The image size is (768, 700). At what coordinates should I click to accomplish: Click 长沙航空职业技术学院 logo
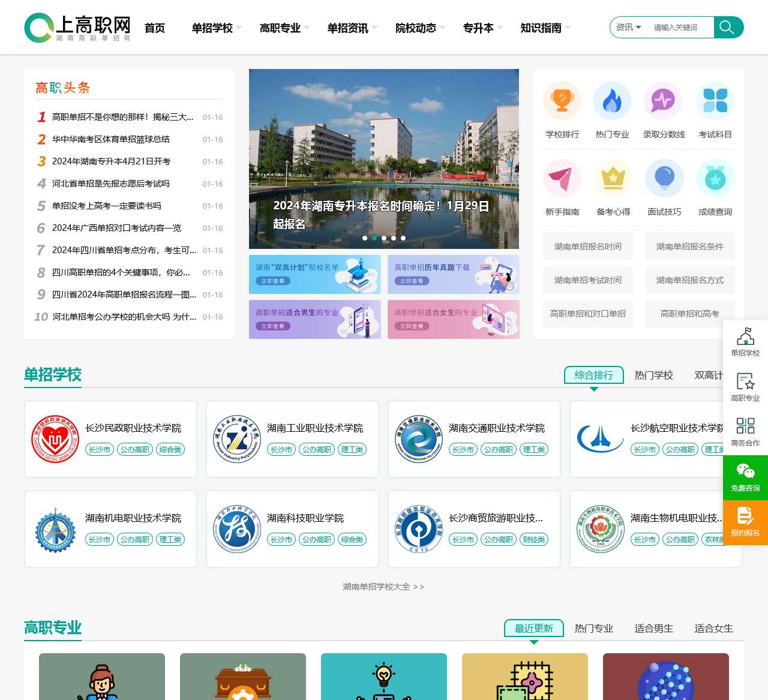tap(601, 439)
